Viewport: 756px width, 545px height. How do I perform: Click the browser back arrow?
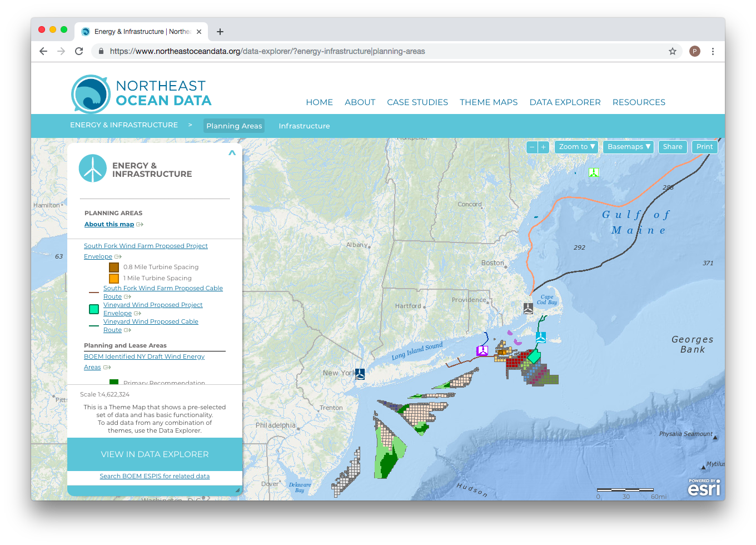(43, 51)
